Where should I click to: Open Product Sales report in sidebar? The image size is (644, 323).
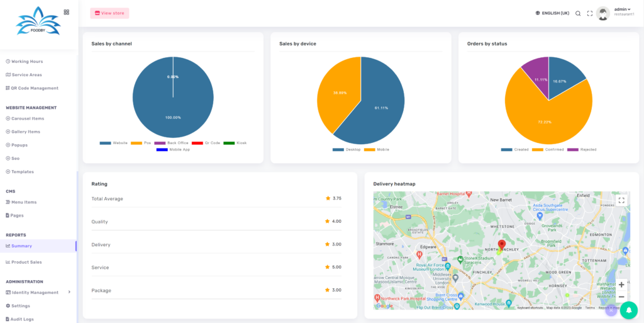pyautogui.click(x=26, y=262)
